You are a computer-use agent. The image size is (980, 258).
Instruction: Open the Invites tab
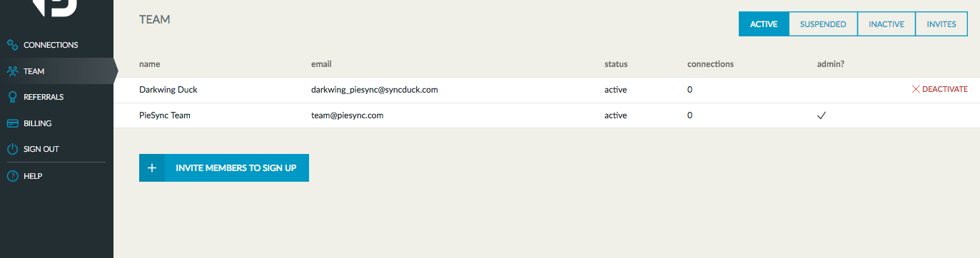pos(941,24)
